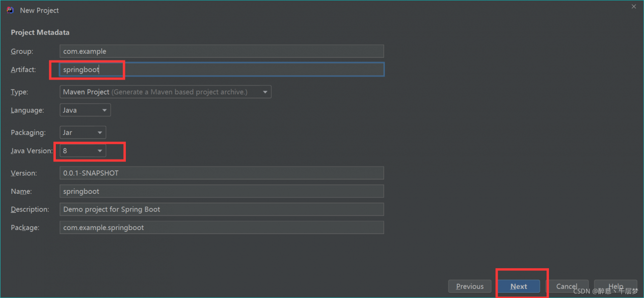644x298 pixels.
Task: Expand the Java Version dropdown showing 8
Action: [x=83, y=151]
